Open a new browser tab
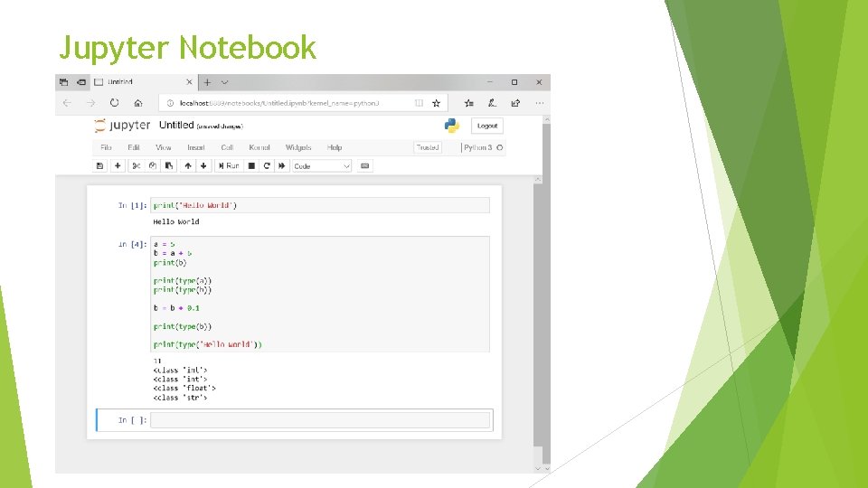This screenshot has height=488, width=868. [x=207, y=82]
